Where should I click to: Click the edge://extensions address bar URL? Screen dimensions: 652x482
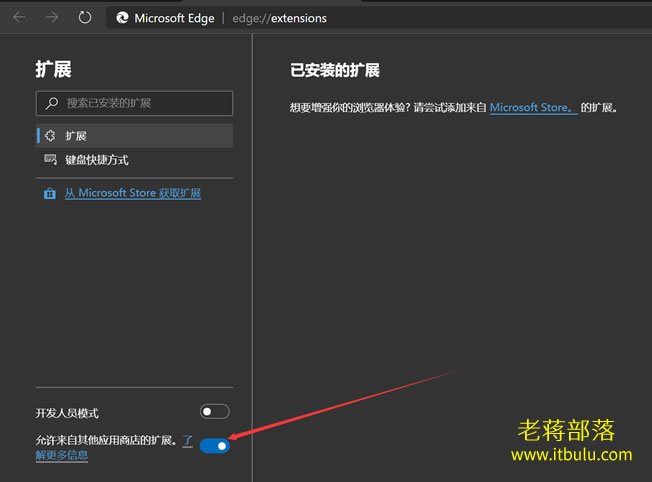click(x=279, y=18)
